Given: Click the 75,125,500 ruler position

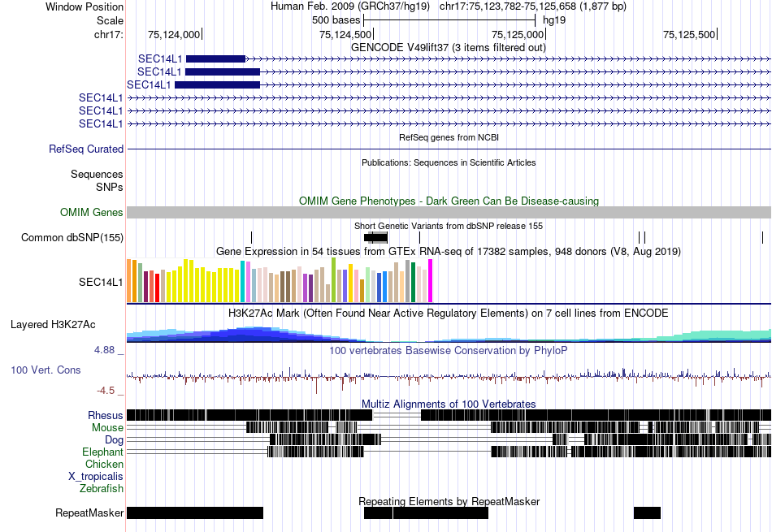Looking at the screenshot, I should tap(689, 34).
